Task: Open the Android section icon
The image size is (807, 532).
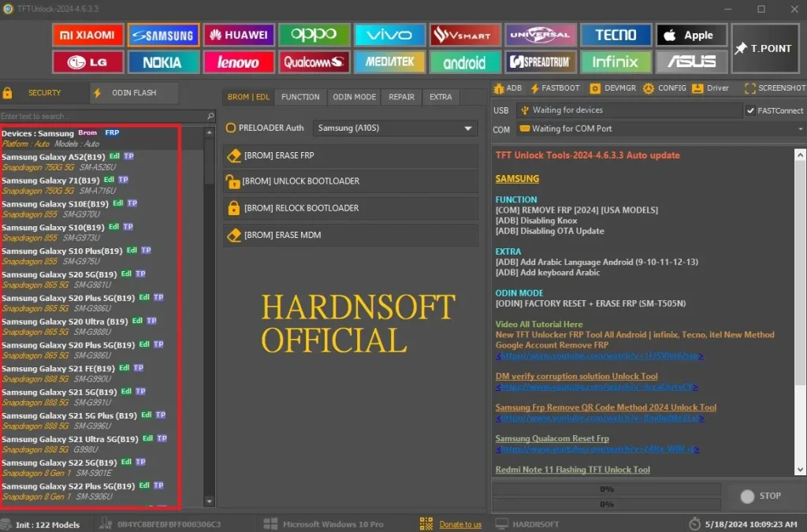Action: tap(465, 62)
